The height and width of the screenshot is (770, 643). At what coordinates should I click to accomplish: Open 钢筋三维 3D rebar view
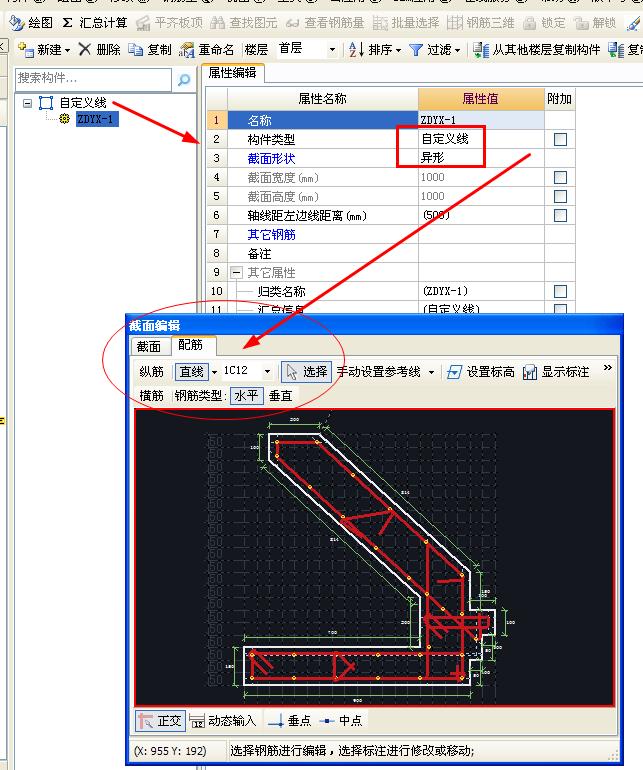pyautogui.click(x=481, y=23)
